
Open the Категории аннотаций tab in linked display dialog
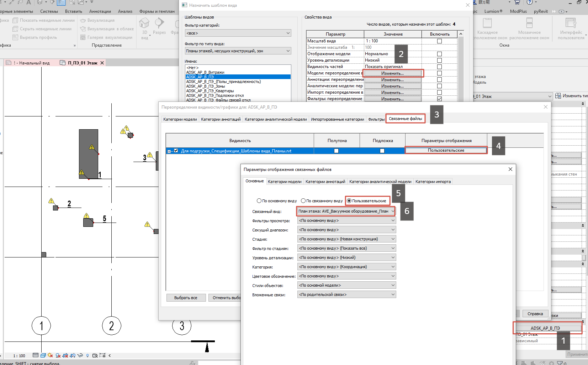point(325,182)
